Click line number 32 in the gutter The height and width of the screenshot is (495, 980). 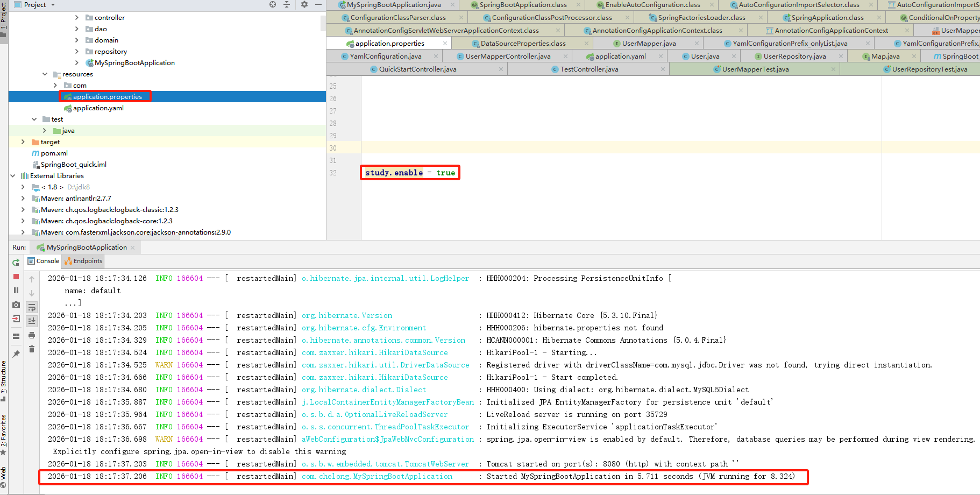(x=333, y=173)
